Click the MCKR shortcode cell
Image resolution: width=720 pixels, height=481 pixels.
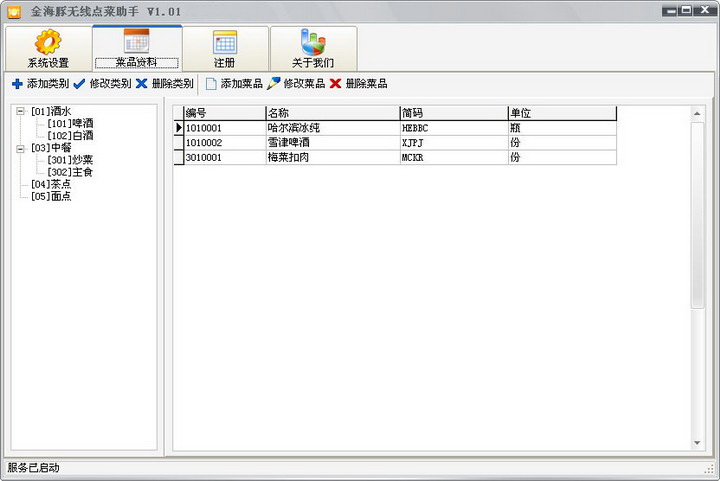454,157
